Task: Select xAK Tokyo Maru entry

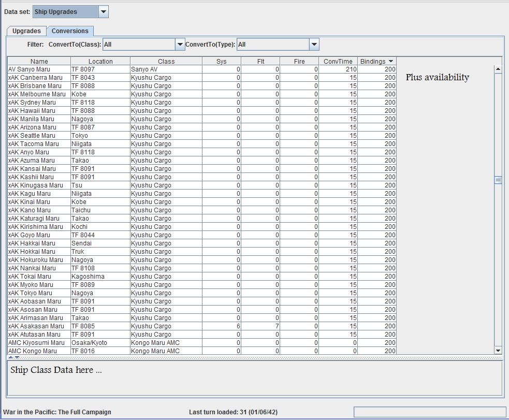Action: click(30, 293)
